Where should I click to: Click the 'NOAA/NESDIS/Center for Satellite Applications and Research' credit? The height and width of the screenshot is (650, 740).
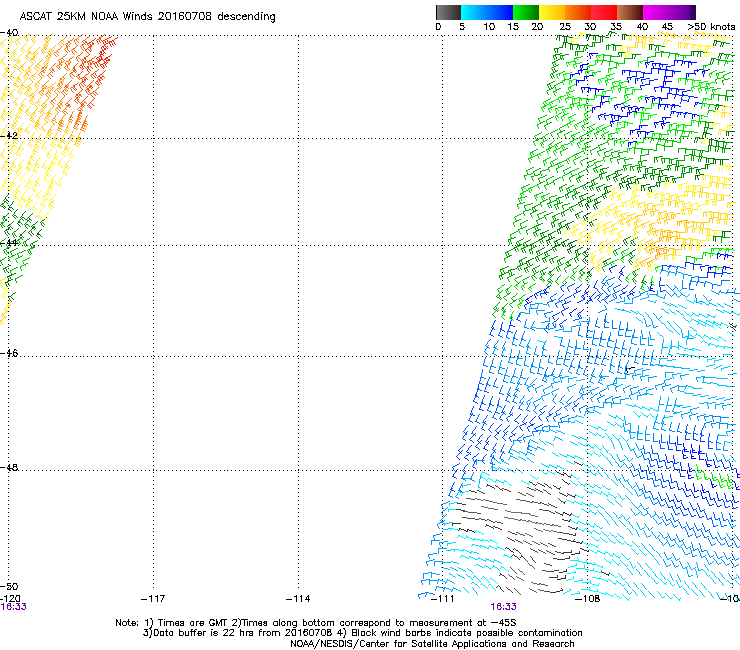tap(432, 644)
